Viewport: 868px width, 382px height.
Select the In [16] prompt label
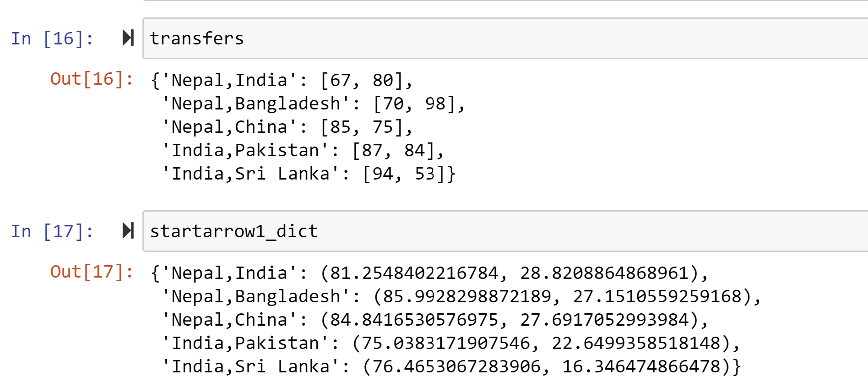point(52,38)
